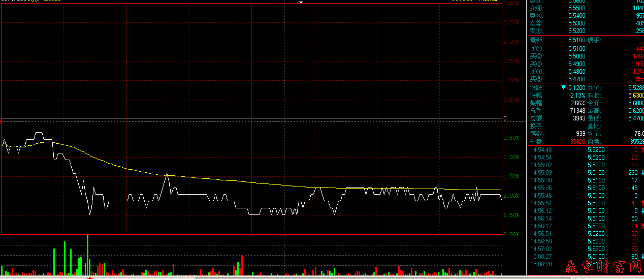The height and width of the screenshot is (279, 644).
Task: Click the white triangle marker atop the chart
Action: 301,3
